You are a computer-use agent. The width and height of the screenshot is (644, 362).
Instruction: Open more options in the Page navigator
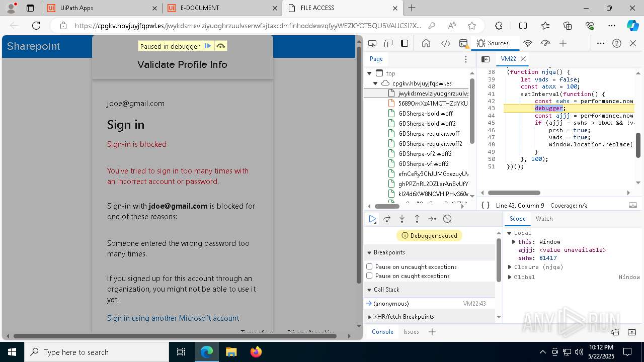(466, 59)
